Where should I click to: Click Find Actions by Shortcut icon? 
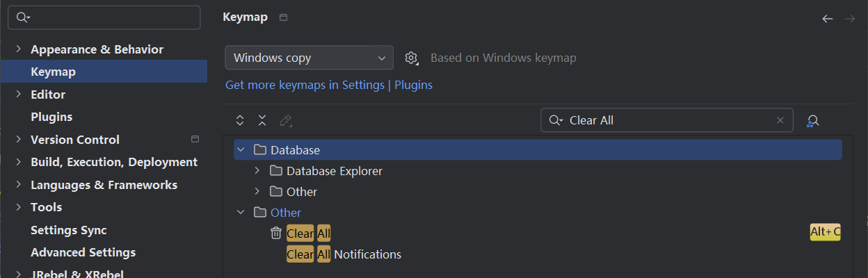tap(812, 121)
